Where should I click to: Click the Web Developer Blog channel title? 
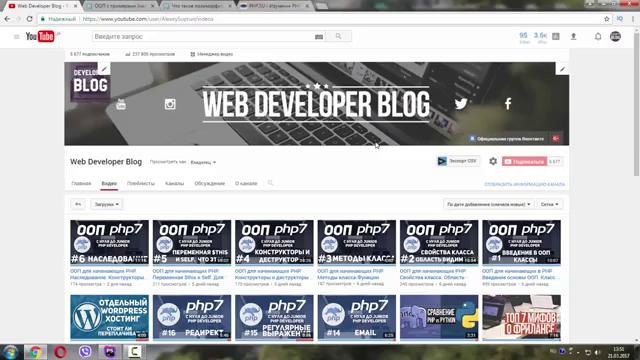106,162
